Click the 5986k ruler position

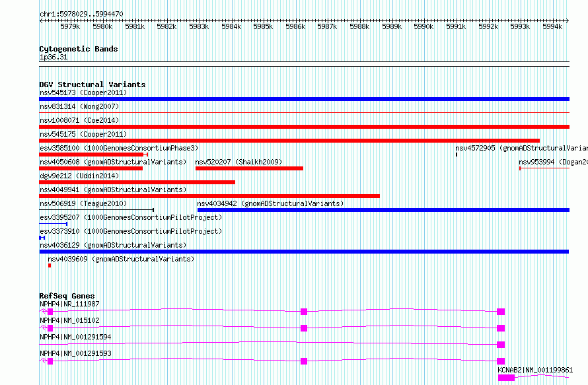point(295,26)
